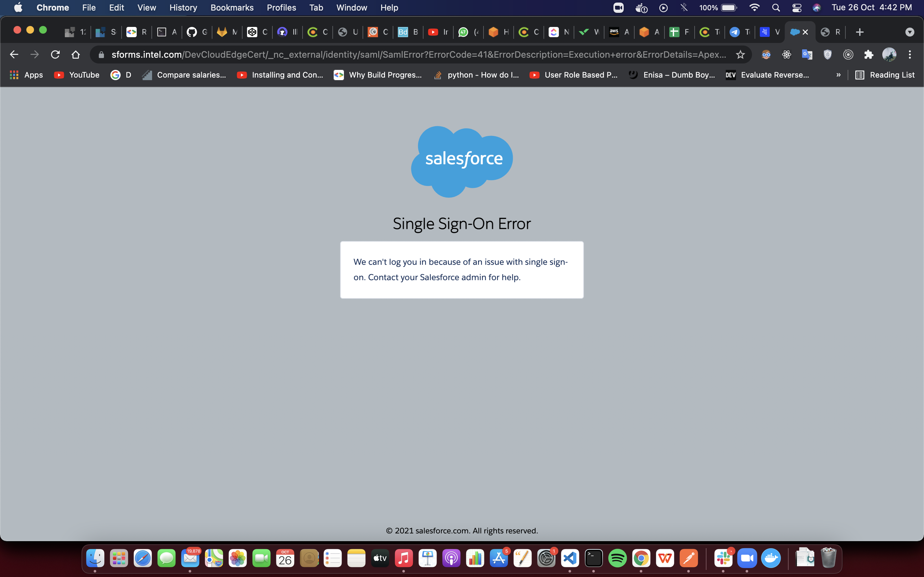Open Spotify from the Dock
This screenshot has height=577, width=924.
[x=618, y=558]
